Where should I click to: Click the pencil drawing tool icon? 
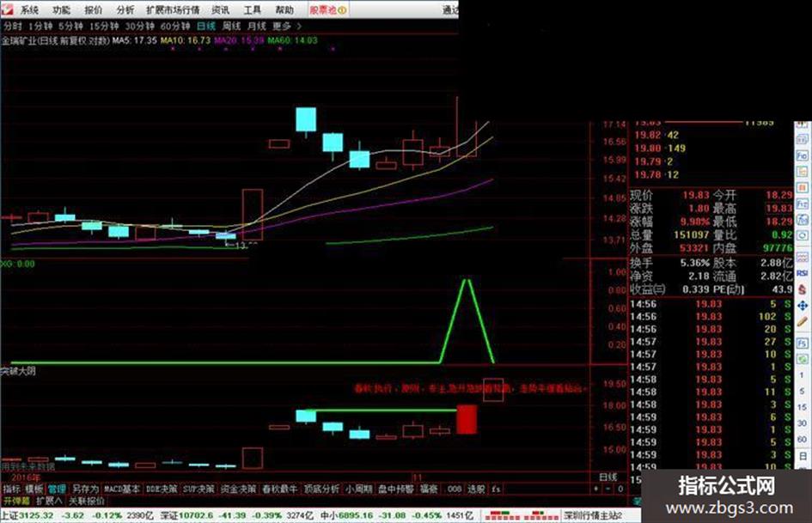click(x=803, y=322)
